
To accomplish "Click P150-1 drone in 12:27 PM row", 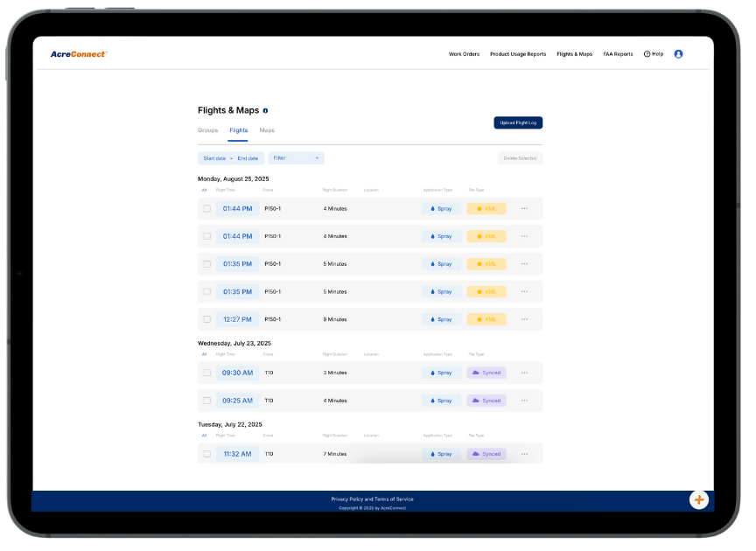I will pyautogui.click(x=272, y=319).
